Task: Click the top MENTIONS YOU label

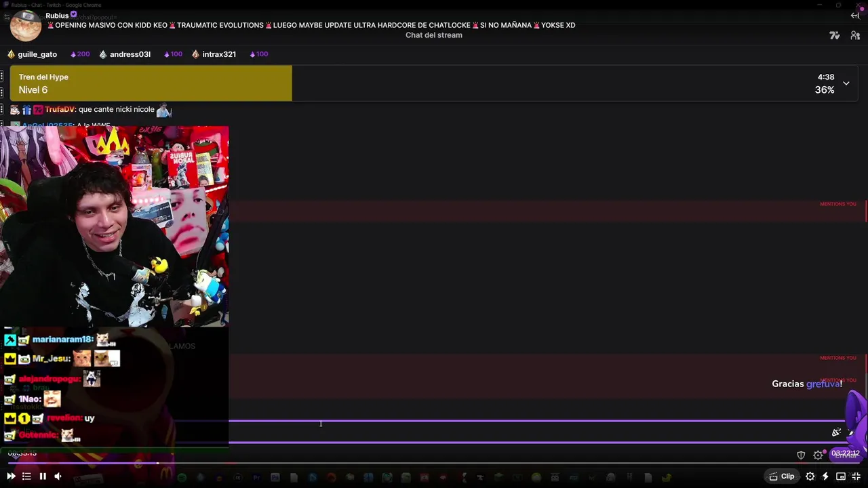Action: 838,204
